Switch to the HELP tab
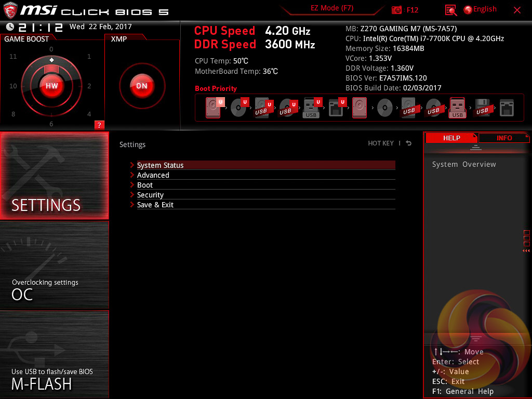This screenshot has width=532, height=399. pyautogui.click(x=451, y=138)
